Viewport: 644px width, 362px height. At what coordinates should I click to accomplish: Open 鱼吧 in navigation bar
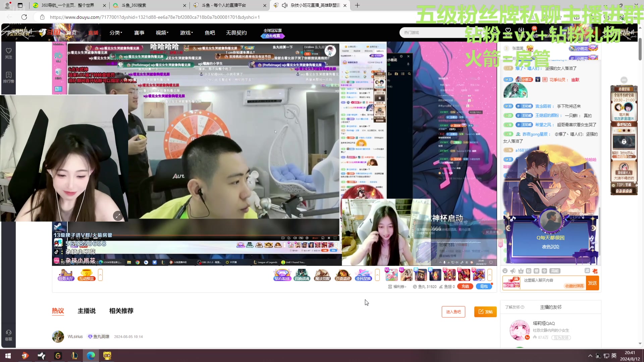click(210, 33)
